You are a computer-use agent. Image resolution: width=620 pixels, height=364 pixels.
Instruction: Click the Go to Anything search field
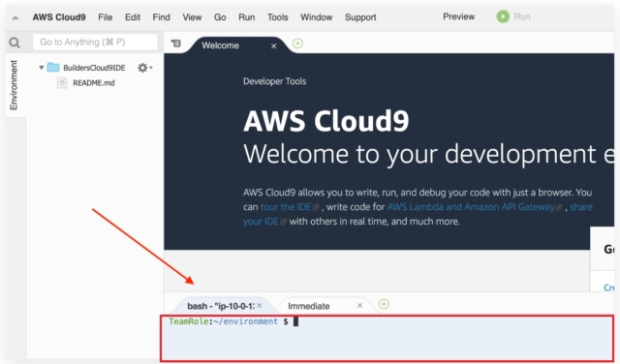[x=95, y=42]
